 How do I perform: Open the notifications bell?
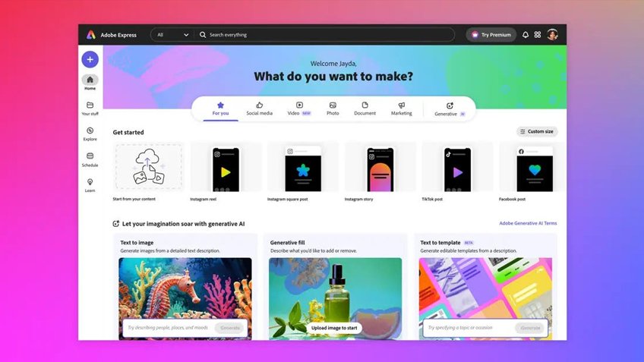pos(525,35)
